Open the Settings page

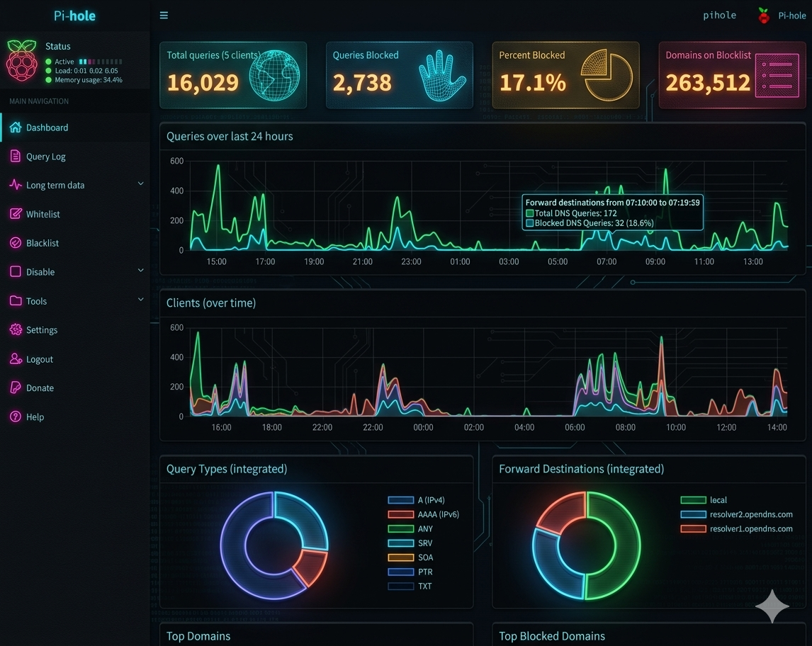(43, 330)
